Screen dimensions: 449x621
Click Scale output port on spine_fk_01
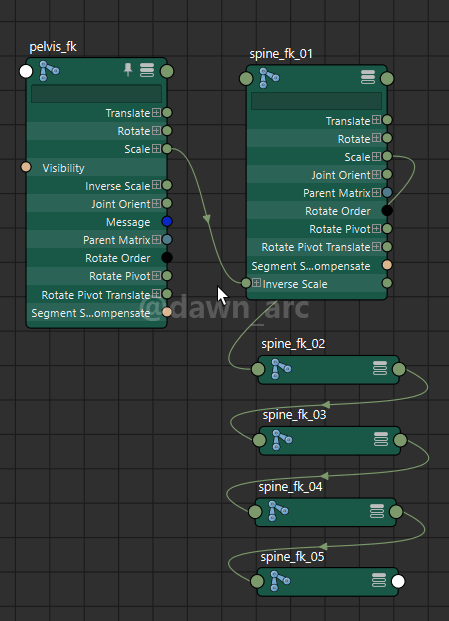[387, 156]
